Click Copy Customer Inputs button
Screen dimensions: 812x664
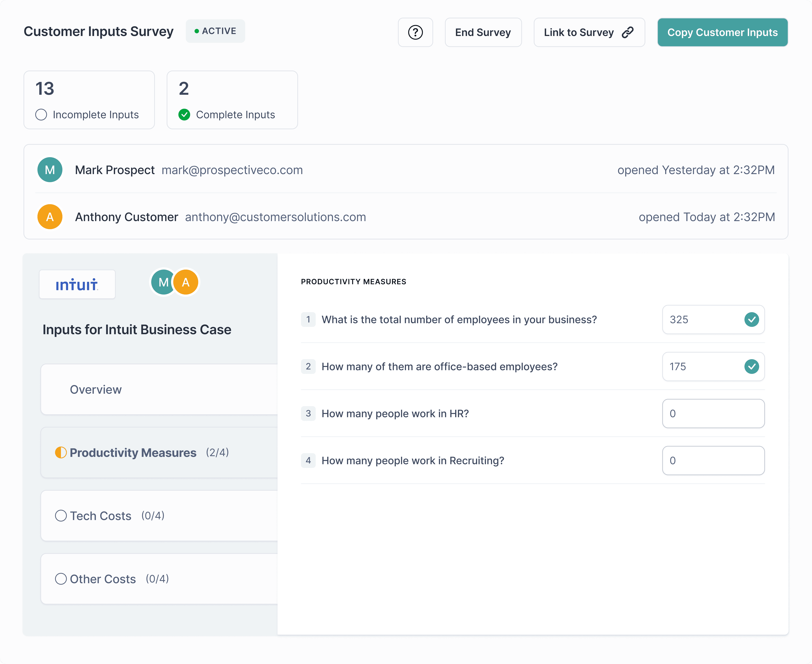tap(722, 33)
